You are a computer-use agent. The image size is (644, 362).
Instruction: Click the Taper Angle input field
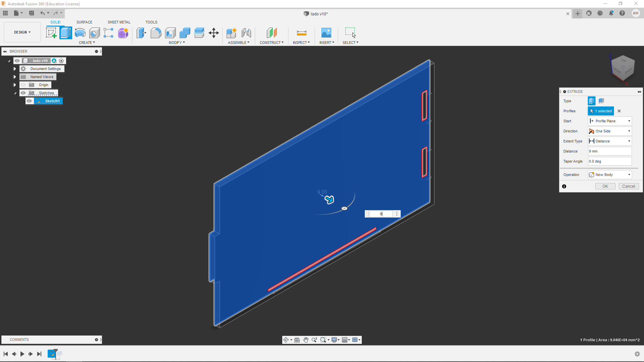(610, 161)
